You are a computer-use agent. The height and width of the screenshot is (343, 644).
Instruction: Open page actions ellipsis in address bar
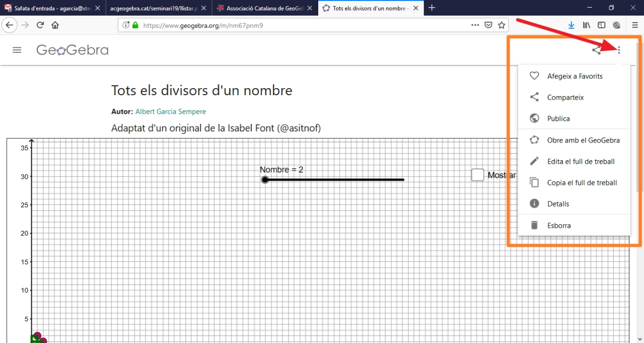[x=475, y=25]
